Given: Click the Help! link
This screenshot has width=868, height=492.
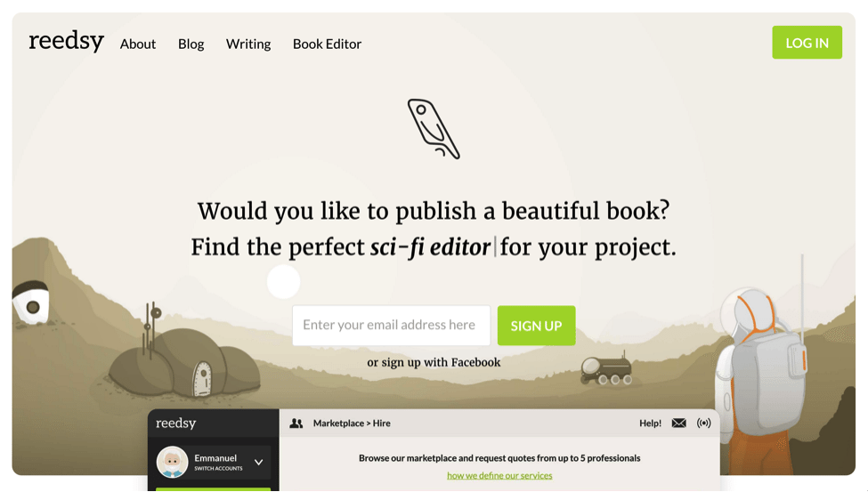Looking at the screenshot, I should (651, 423).
